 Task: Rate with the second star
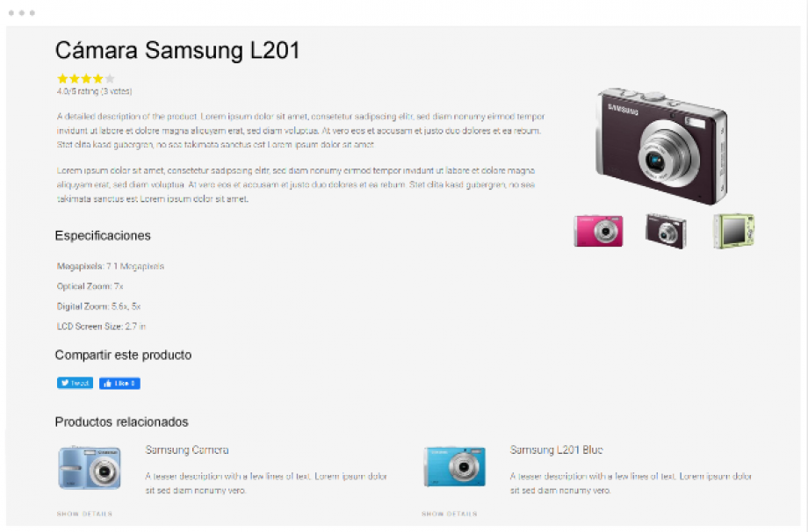(74, 78)
